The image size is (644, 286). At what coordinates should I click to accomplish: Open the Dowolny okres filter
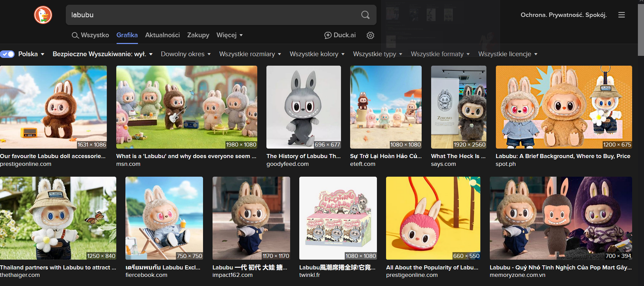coord(186,54)
